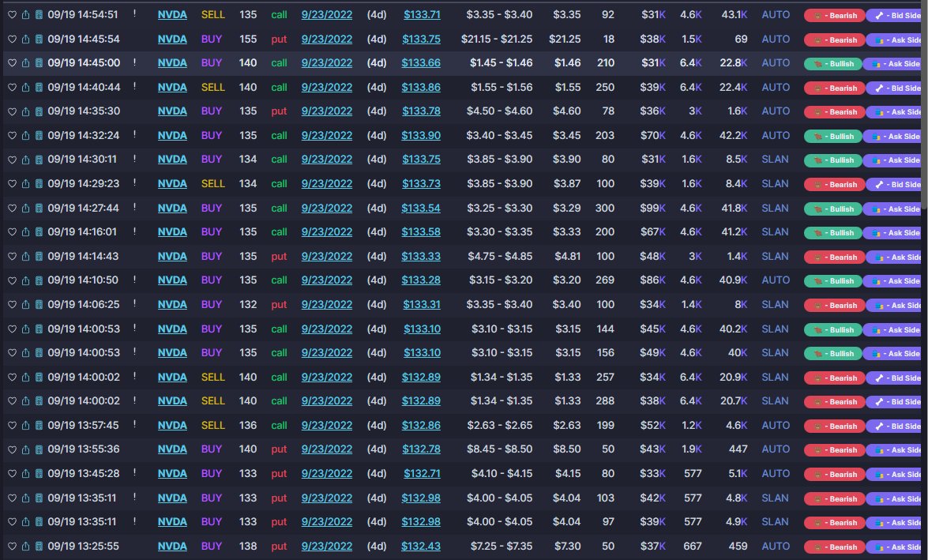Share the 14:30:11 trade

tap(25, 160)
